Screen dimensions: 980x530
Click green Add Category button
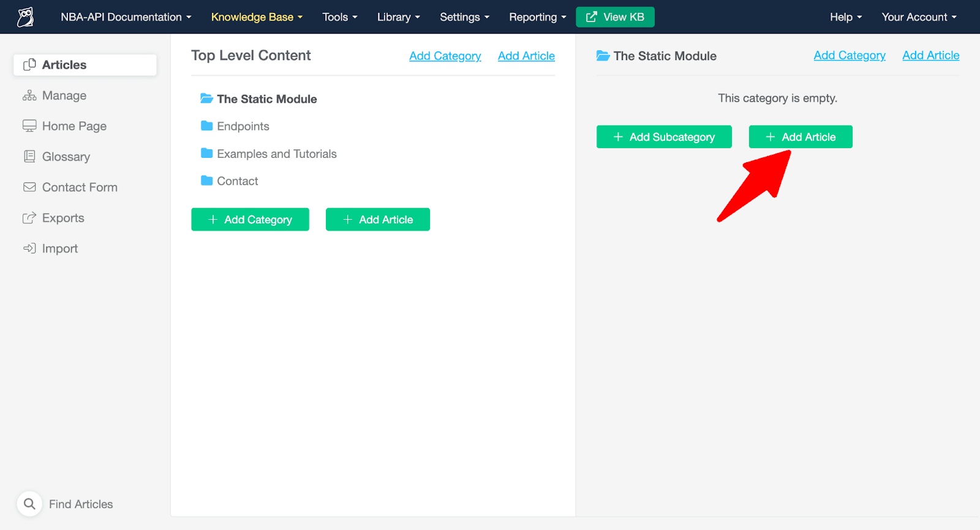coord(250,219)
